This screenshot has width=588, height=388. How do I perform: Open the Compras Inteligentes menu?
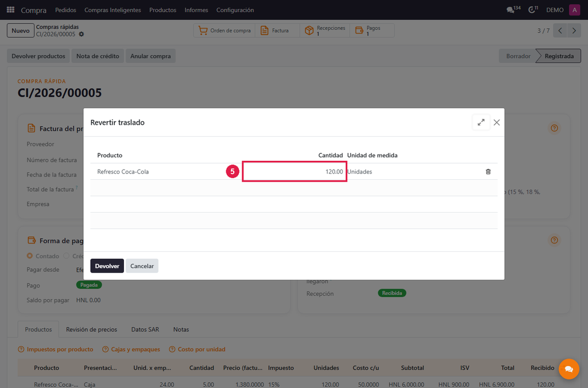pyautogui.click(x=113, y=10)
